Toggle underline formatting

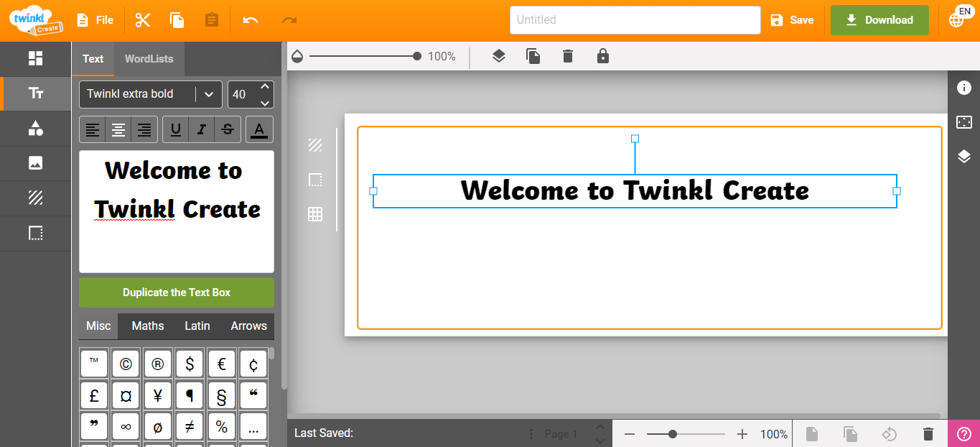point(175,129)
